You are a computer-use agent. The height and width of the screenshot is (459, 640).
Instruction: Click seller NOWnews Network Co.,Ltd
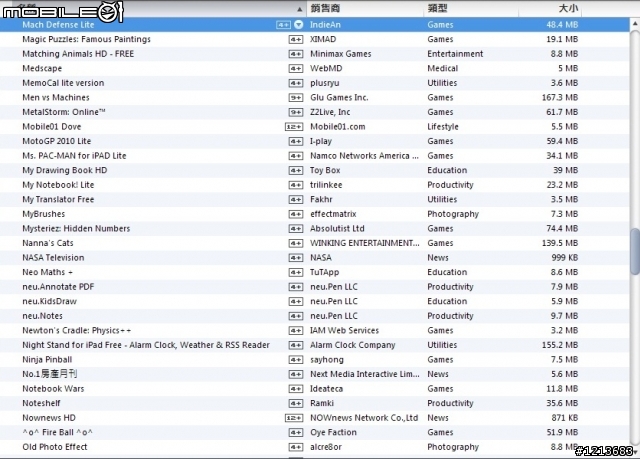pyautogui.click(x=364, y=418)
